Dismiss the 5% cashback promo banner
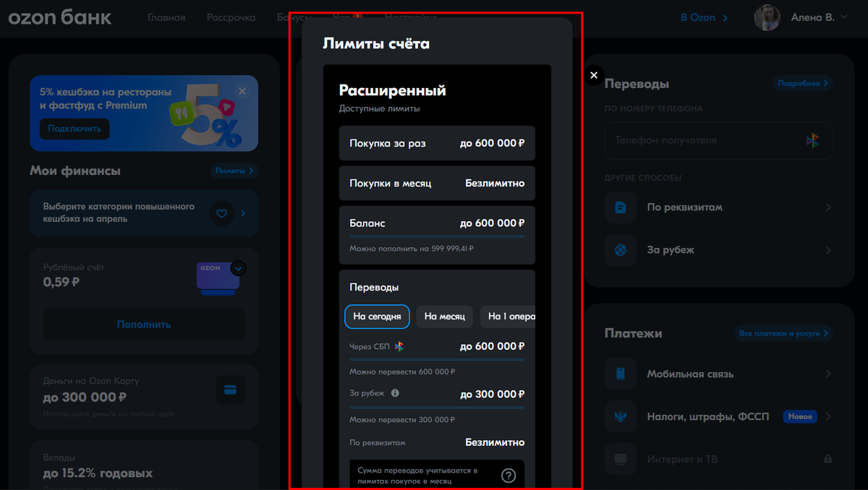868x490 pixels. point(242,91)
